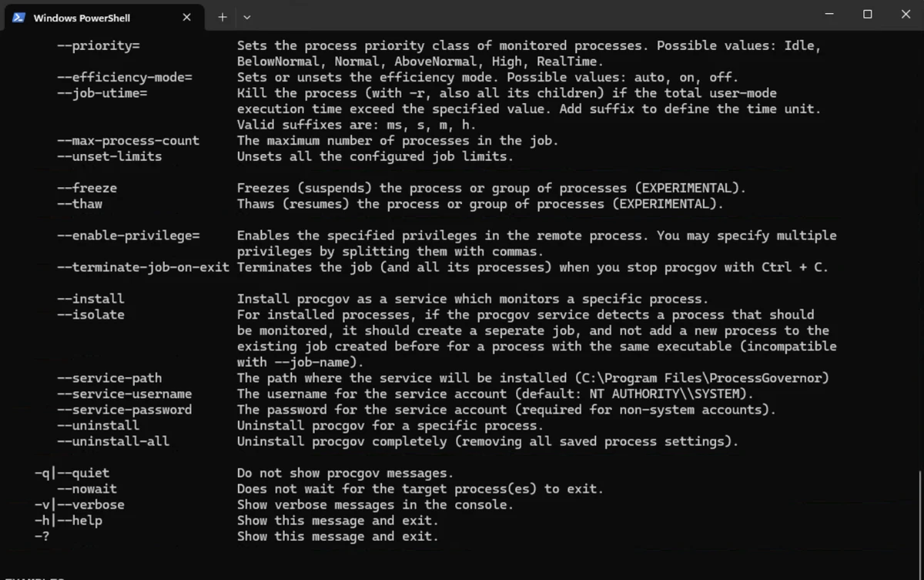Screen dimensions: 924x580
Task: Click the --thaw option text
Action: click(x=80, y=204)
